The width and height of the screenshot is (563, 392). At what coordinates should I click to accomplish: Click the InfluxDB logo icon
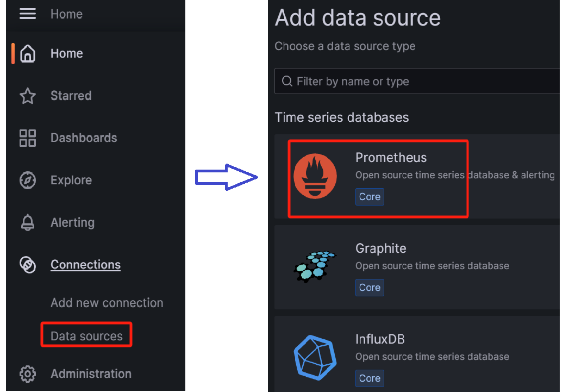(315, 357)
